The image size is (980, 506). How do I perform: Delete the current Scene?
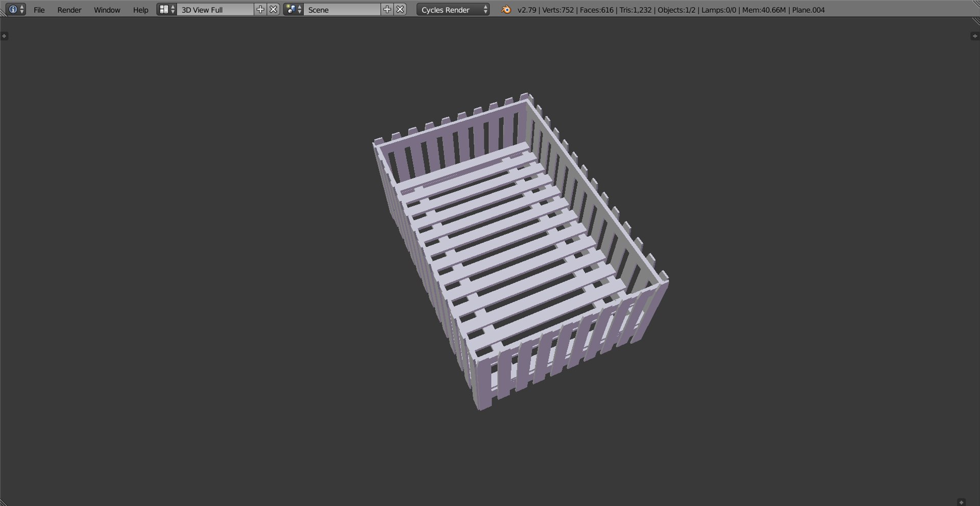[401, 10]
